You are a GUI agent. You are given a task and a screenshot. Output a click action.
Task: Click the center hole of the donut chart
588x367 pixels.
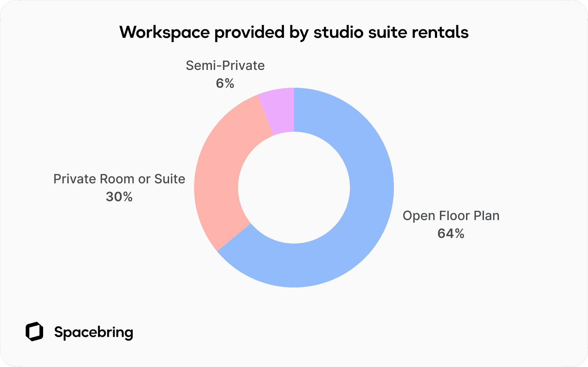(x=293, y=187)
